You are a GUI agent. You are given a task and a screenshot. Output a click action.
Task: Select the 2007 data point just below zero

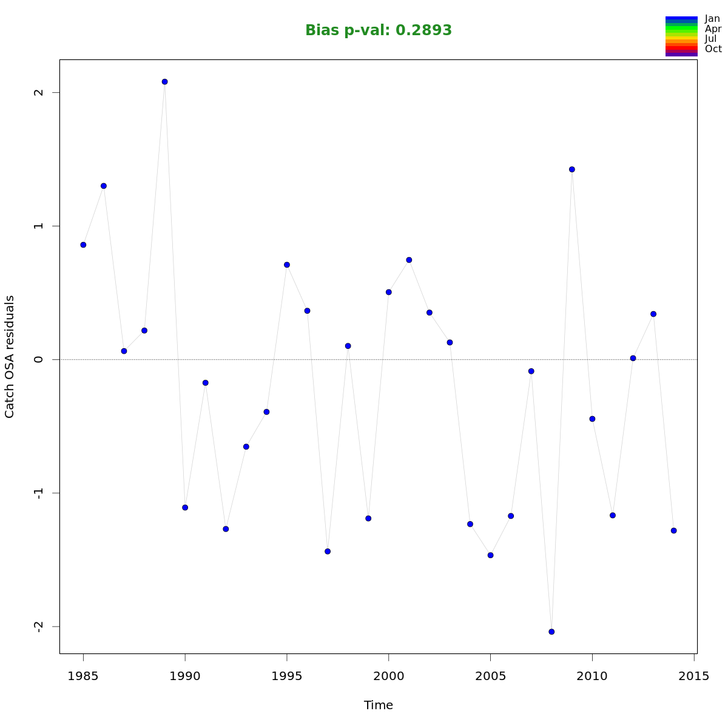(x=531, y=371)
